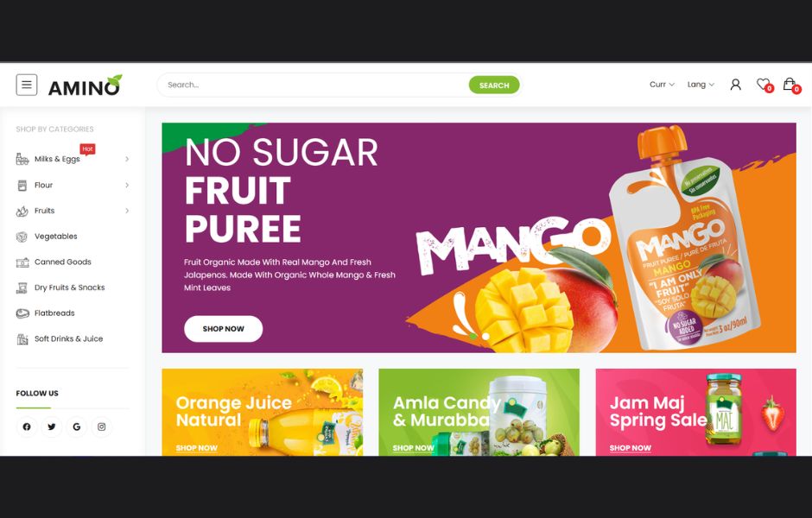Click the green SEARCH button
812x518 pixels.
click(x=494, y=85)
